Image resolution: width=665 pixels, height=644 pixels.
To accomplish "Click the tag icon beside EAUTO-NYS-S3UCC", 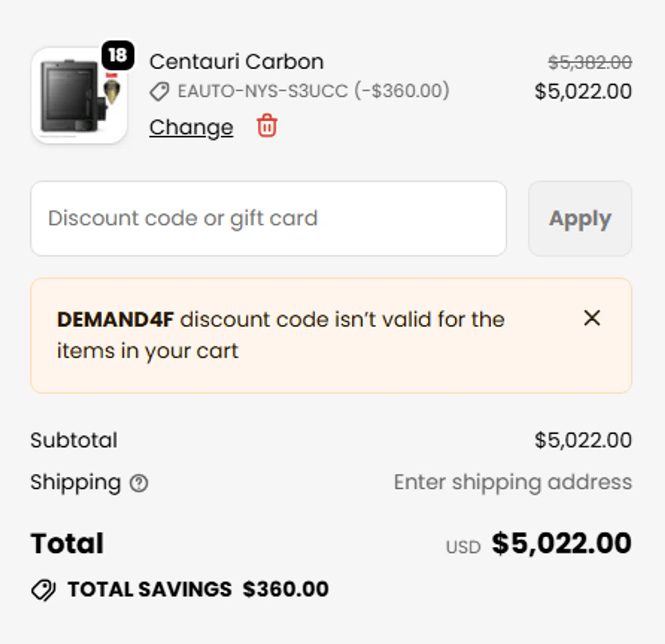I will [159, 92].
